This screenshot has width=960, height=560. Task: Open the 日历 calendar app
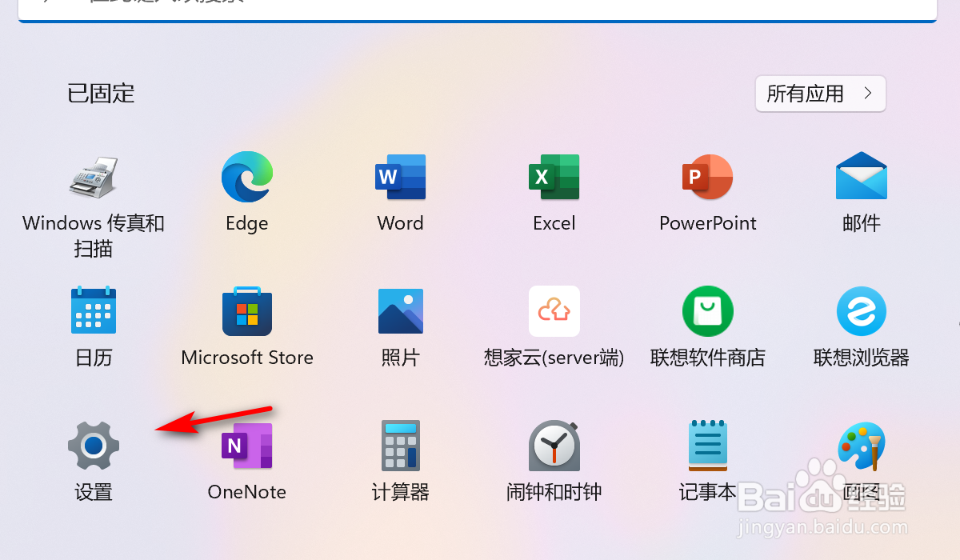pos(94,310)
